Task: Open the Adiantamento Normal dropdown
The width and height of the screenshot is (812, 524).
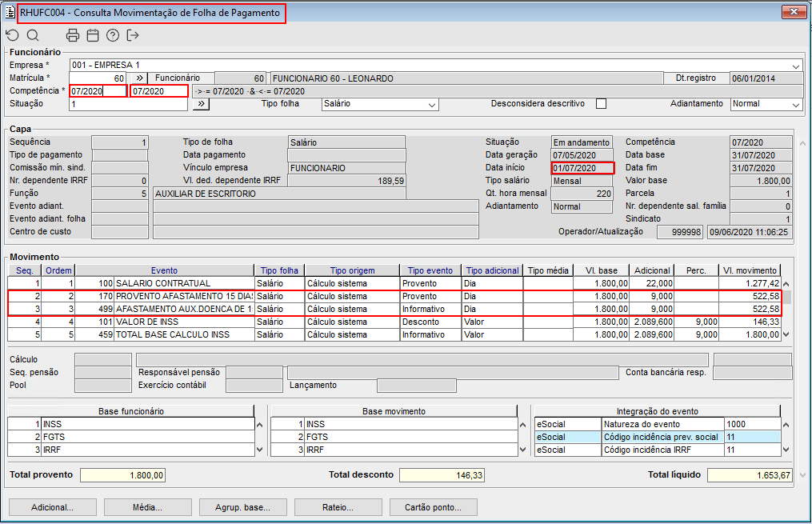Action: pos(795,105)
